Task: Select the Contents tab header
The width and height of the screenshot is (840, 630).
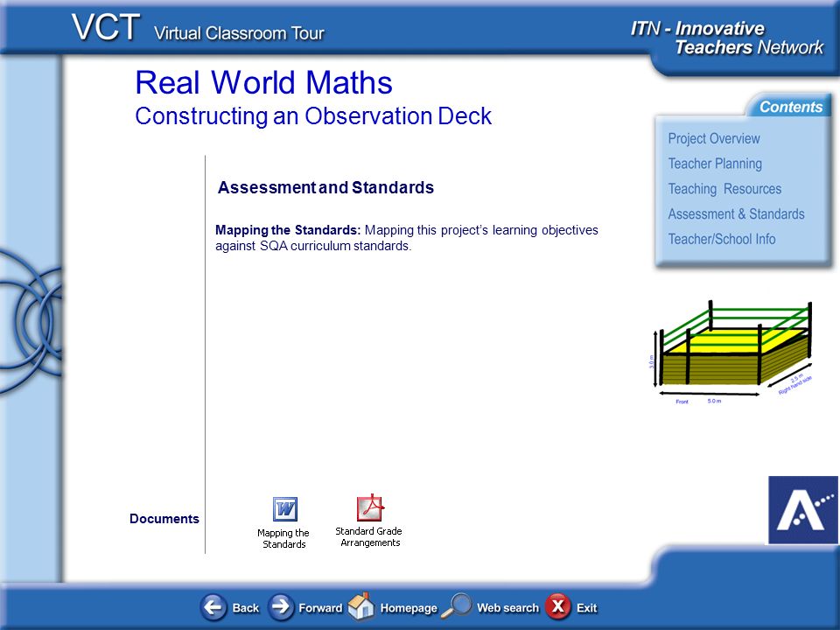Action: [791, 107]
